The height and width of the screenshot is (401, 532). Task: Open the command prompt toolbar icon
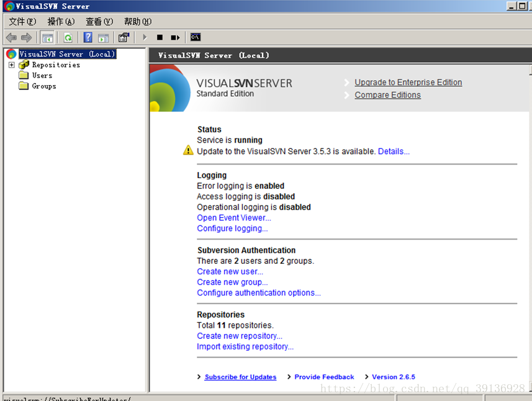(196, 37)
